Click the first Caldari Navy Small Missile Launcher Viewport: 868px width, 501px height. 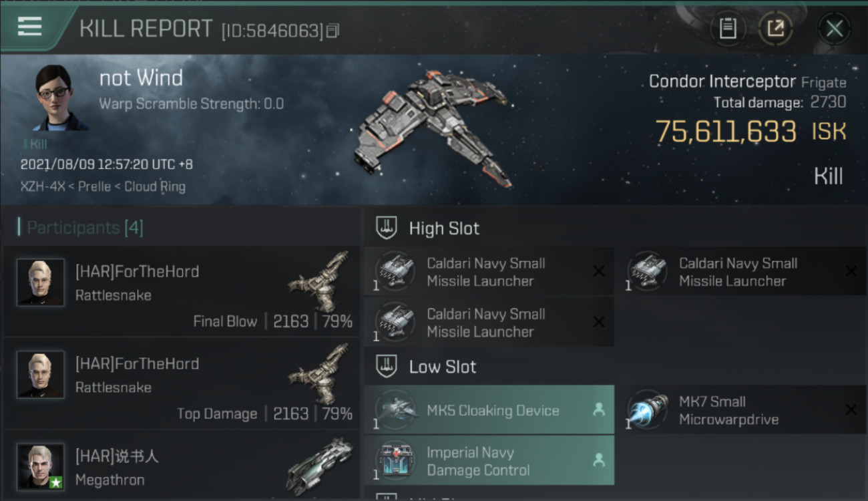(x=489, y=272)
